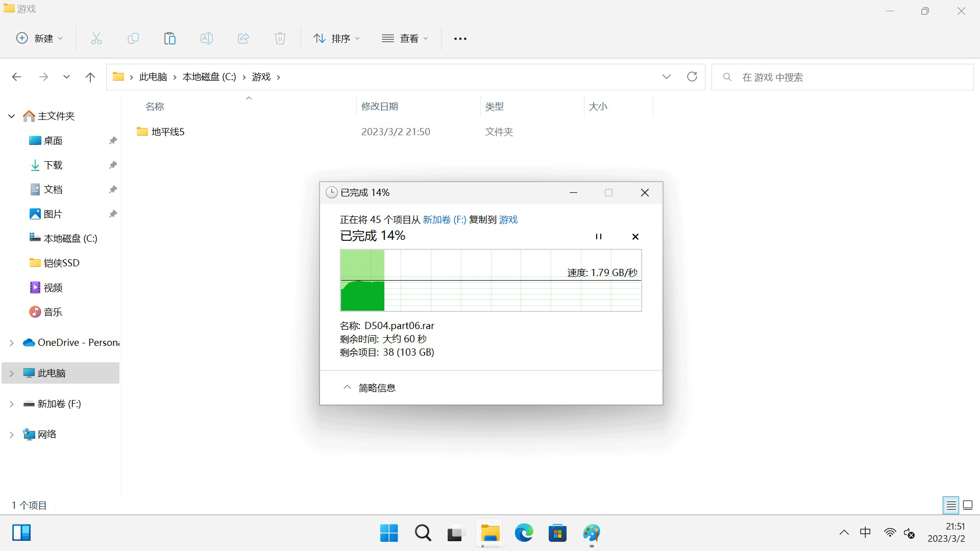Screen dimensions: 980x551
Task: Sort by 大小 column header
Action: pyautogui.click(x=598, y=107)
